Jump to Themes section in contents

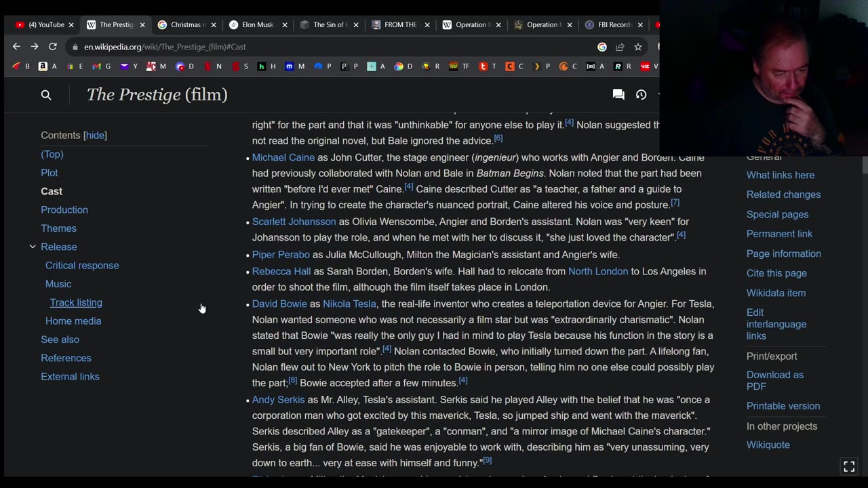click(58, 228)
